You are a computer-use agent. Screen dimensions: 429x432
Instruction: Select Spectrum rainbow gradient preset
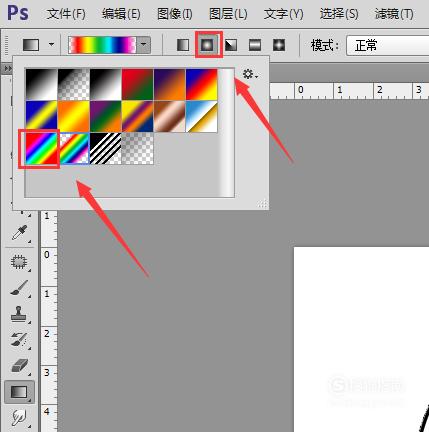click(42, 149)
